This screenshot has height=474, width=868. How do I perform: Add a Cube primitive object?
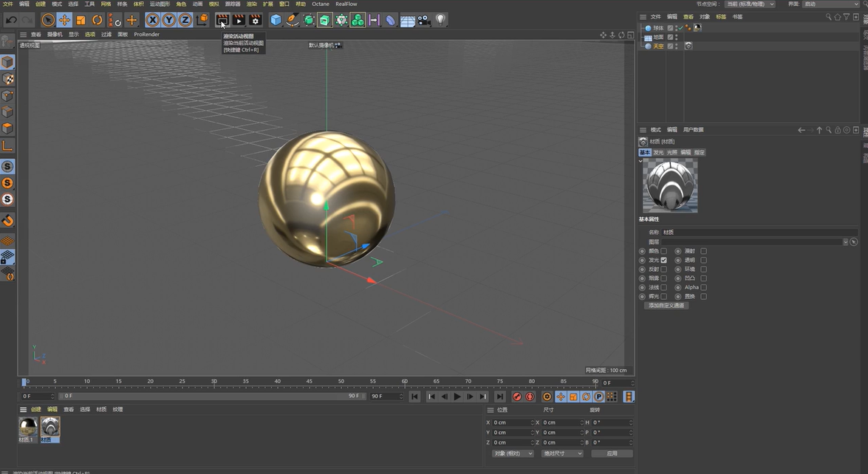(x=276, y=21)
